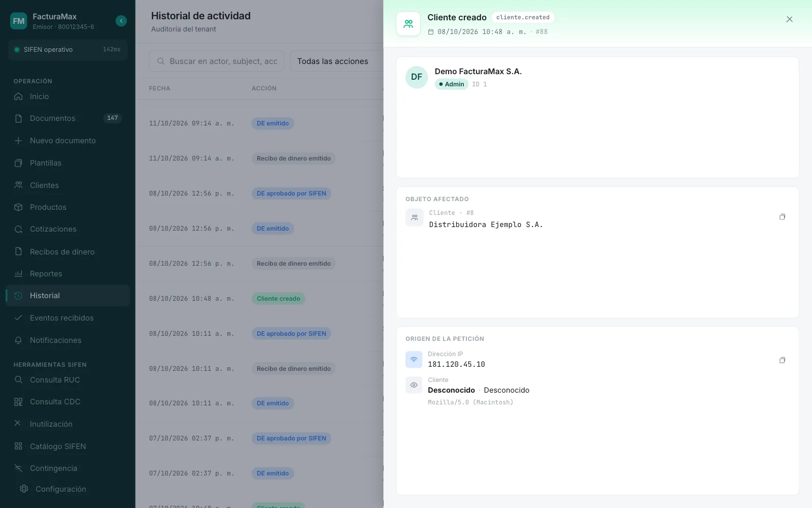Click the 147 badge on Documentos

click(112, 118)
